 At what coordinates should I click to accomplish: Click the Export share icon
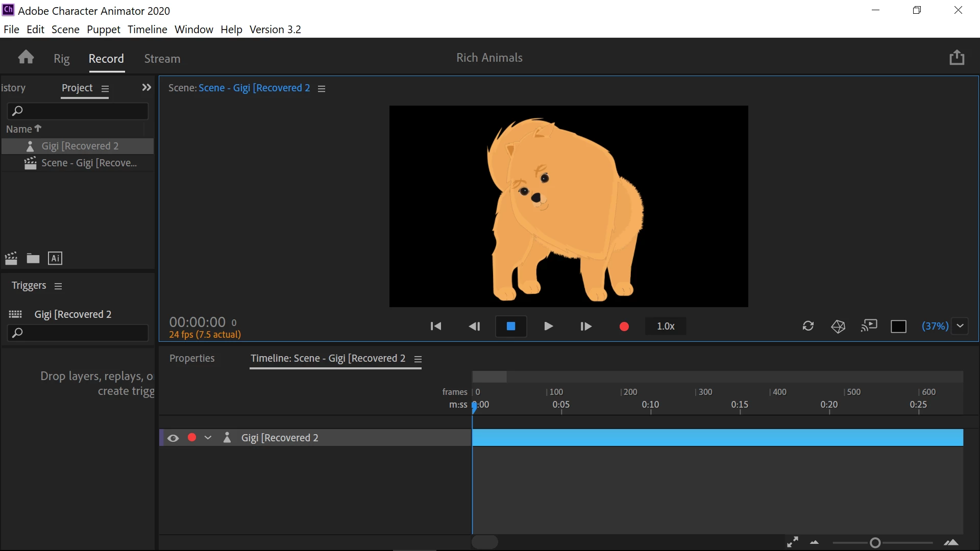957,58
